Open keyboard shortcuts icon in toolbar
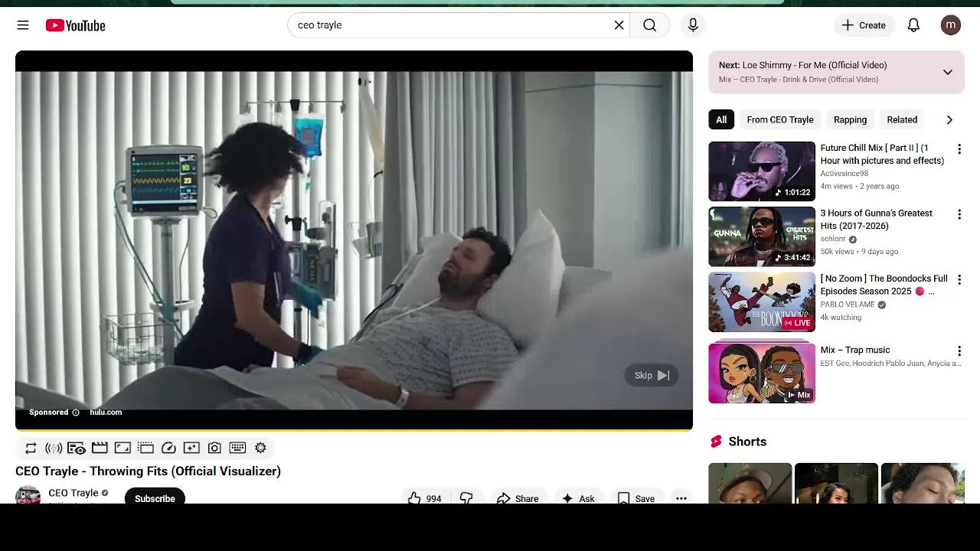The height and width of the screenshot is (551, 980). 237,448
